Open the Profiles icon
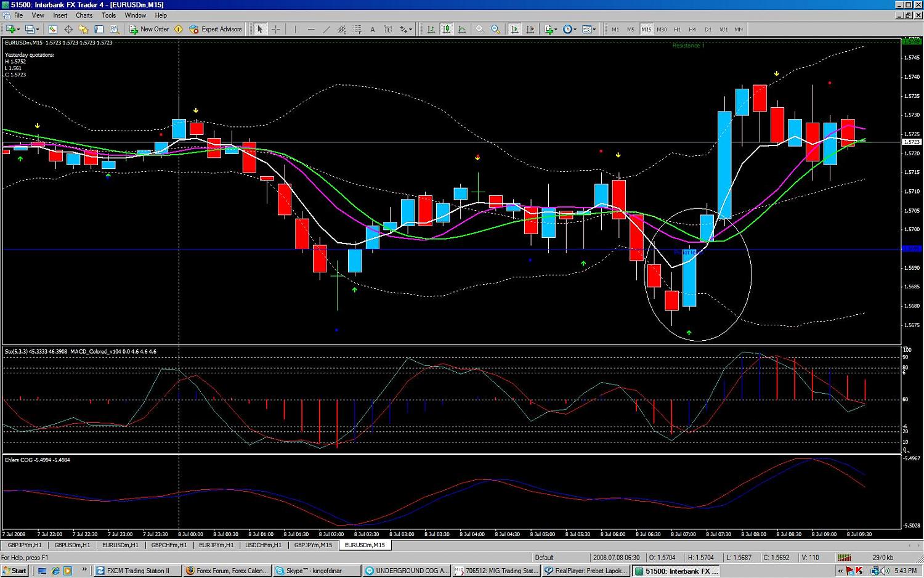The image size is (924, 578). [x=30, y=29]
